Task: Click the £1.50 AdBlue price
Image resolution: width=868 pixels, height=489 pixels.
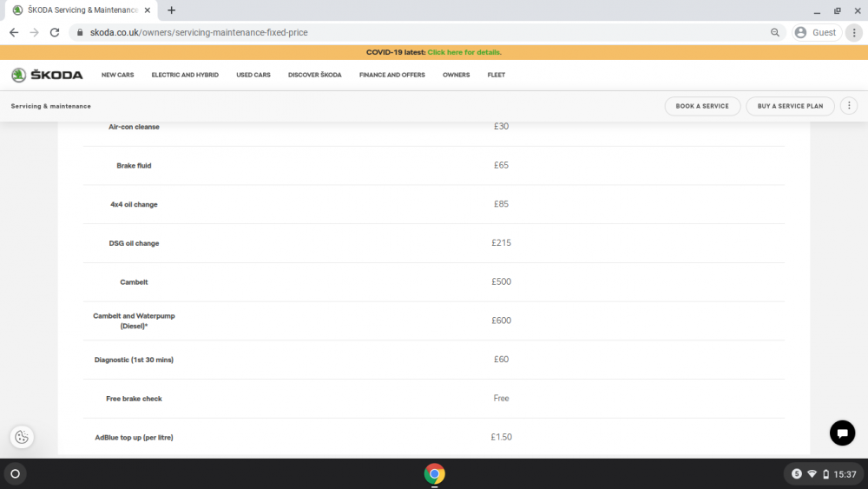Action: (501, 437)
